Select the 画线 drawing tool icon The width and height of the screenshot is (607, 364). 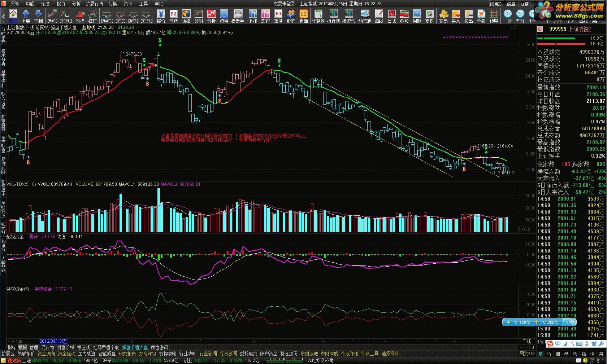coord(379,16)
